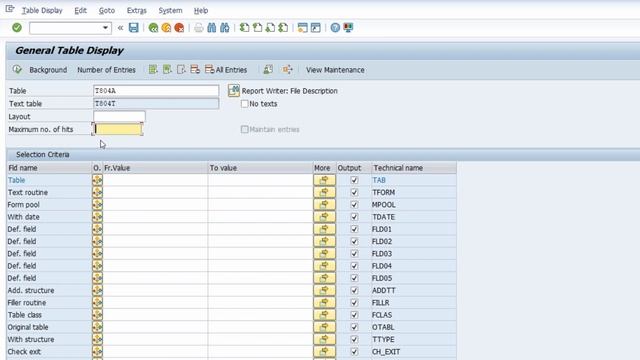Toggle Output checkbox for TAB row
The width and height of the screenshot is (640, 360).
pyautogui.click(x=354, y=180)
